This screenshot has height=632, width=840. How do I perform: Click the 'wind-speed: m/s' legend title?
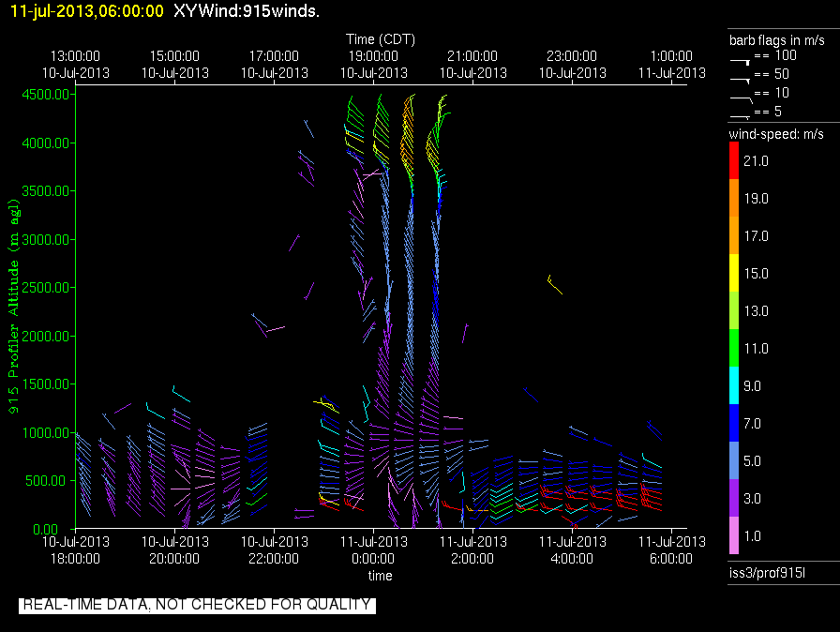point(776,134)
